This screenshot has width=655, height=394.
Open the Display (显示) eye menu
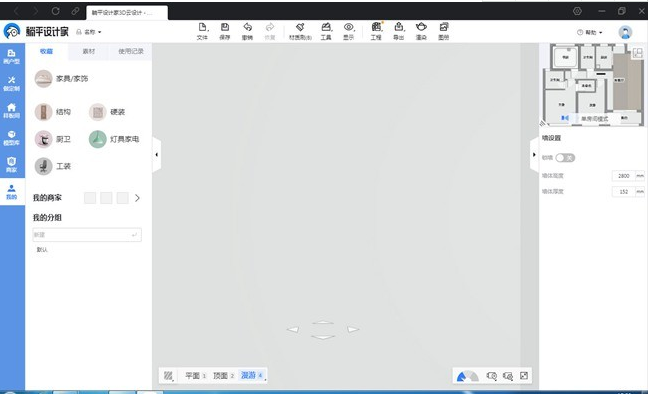[x=348, y=28]
